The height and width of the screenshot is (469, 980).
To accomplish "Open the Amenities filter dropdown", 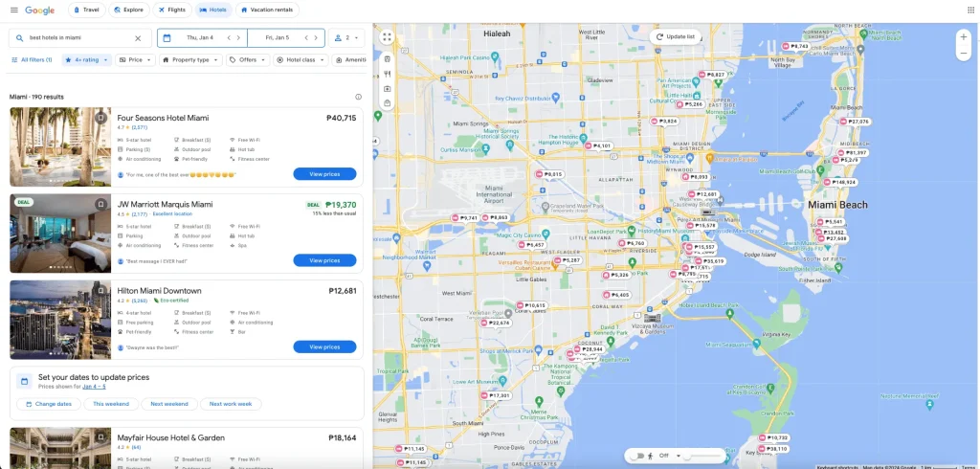I will coord(350,60).
